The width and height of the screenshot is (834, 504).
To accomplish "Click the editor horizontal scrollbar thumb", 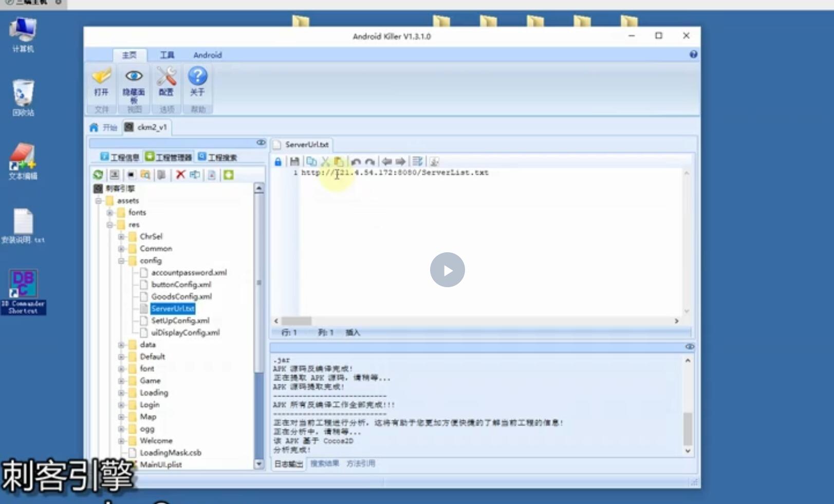I will click(x=296, y=321).
